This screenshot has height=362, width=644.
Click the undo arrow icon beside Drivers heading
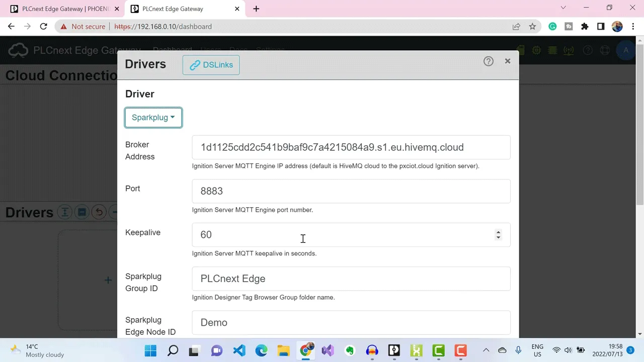(99, 212)
